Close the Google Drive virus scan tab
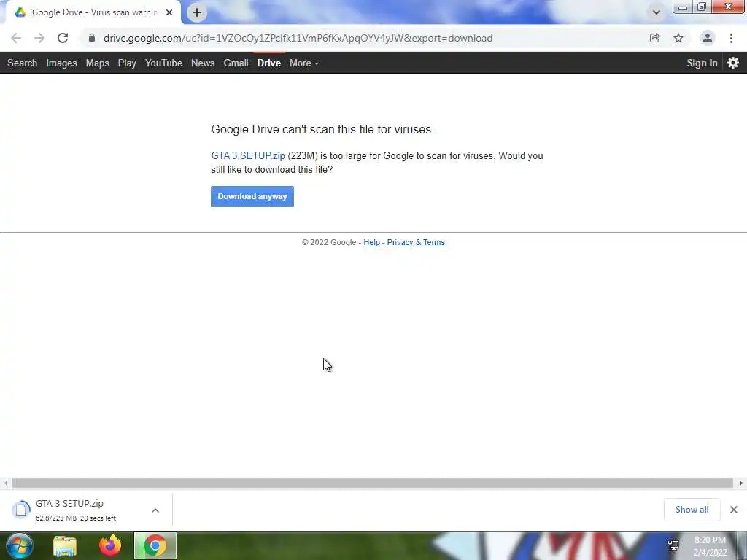Screen dimensions: 747x560 click(x=169, y=12)
